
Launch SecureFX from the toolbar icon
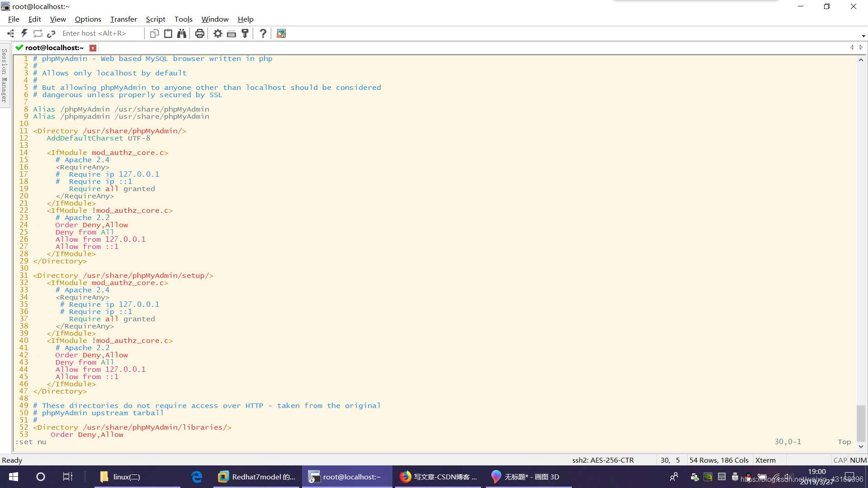(x=281, y=33)
